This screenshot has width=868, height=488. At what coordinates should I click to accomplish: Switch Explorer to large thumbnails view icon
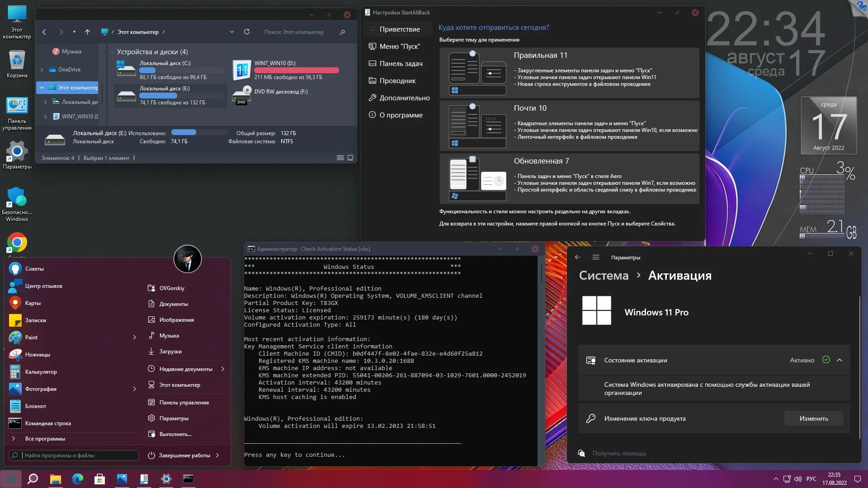(x=350, y=158)
